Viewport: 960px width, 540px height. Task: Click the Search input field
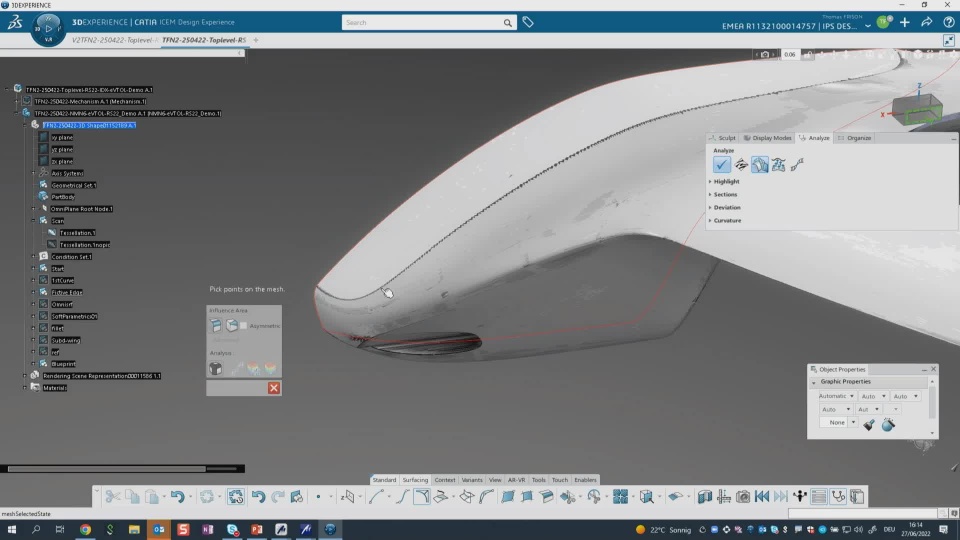click(422, 23)
